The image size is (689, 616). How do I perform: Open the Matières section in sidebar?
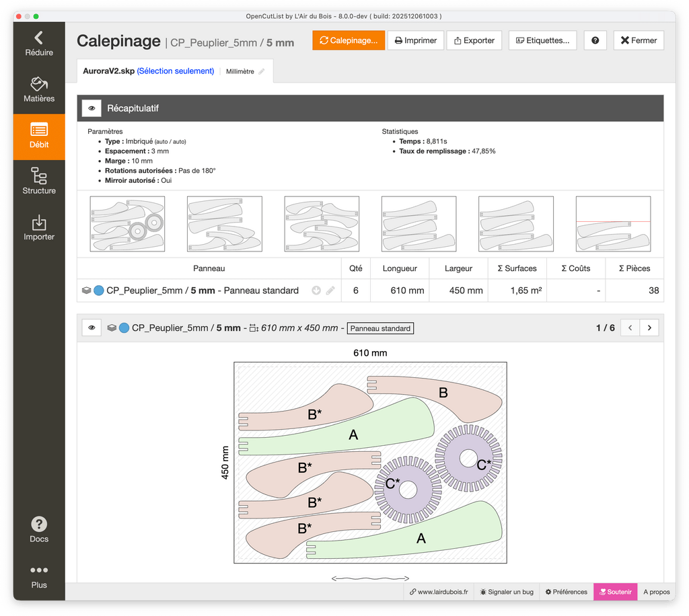(39, 90)
